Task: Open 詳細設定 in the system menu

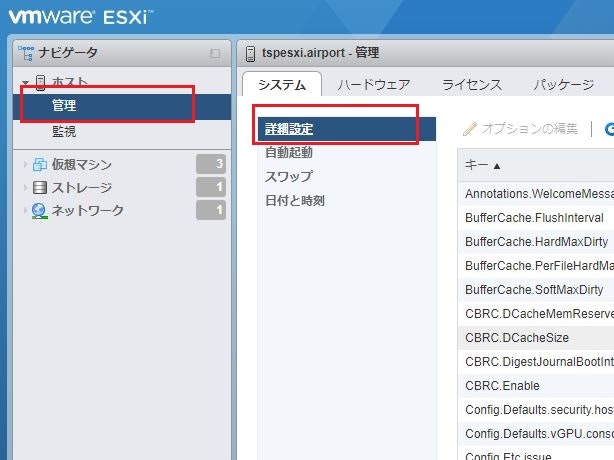Action: coord(347,129)
